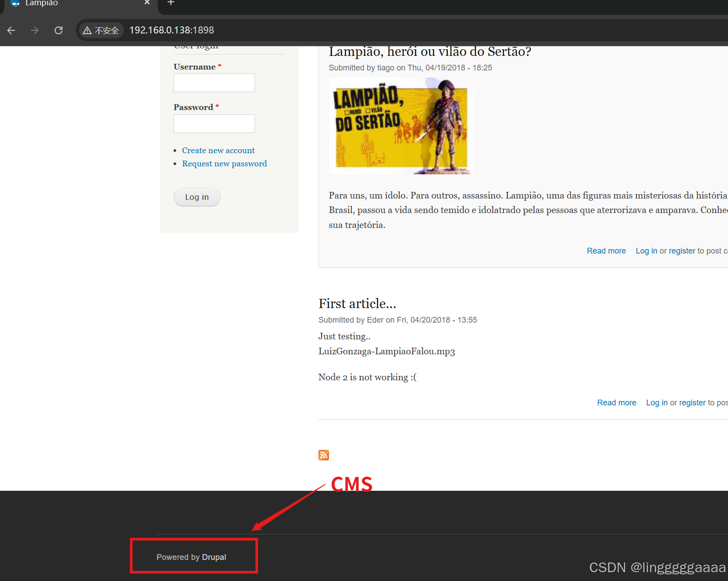The height and width of the screenshot is (581, 728).
Task: Open Request new password link
Action: (x=224, y=164)
